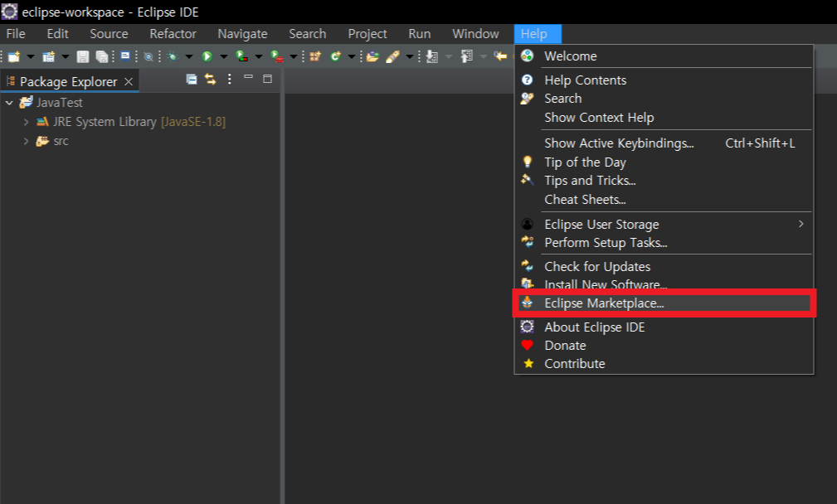The width and height of the screenshot is (837, 504).
Task: Collapse the JavaTest project tree node
Action: pyautogui.click(x=9, y=103)
